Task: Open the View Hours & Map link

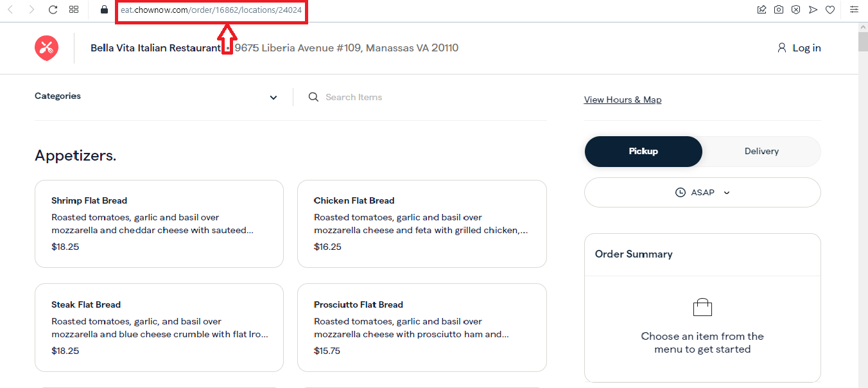Action: (x=623, y=100)
